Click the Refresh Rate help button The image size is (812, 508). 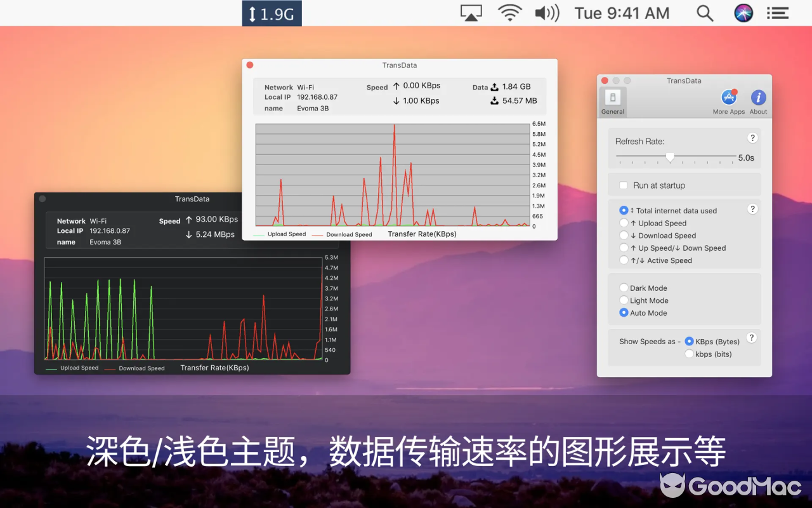753,138
